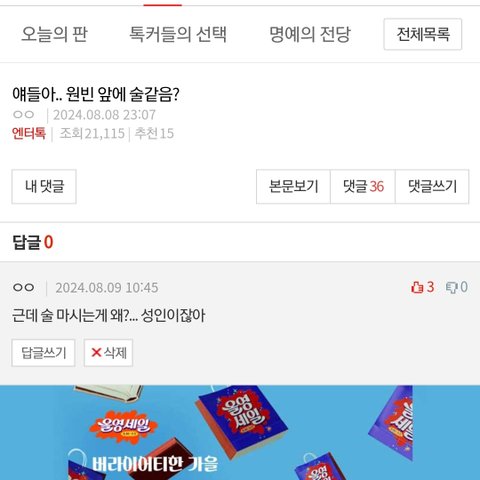Open the post title 얘들아.. 원빈 앞에 술같음?
This screenshot has width=480, height=480.
coord(96,94)
